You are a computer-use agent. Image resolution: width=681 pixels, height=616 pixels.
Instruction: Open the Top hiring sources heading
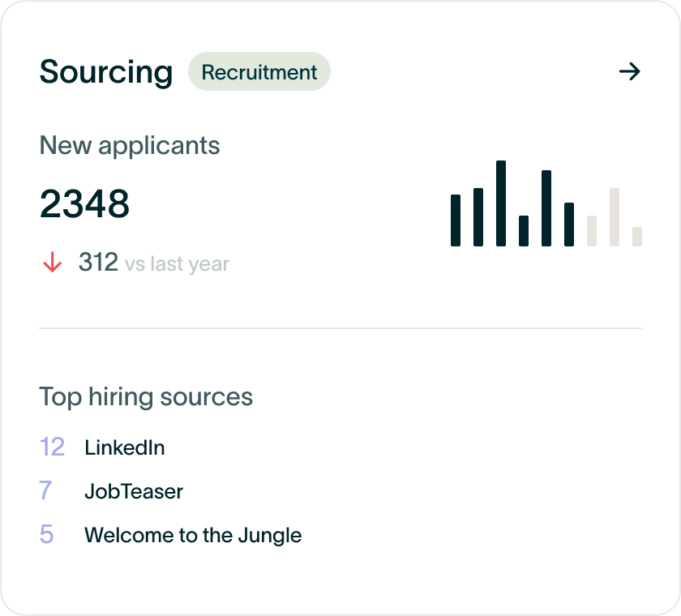tap(146, 397)
